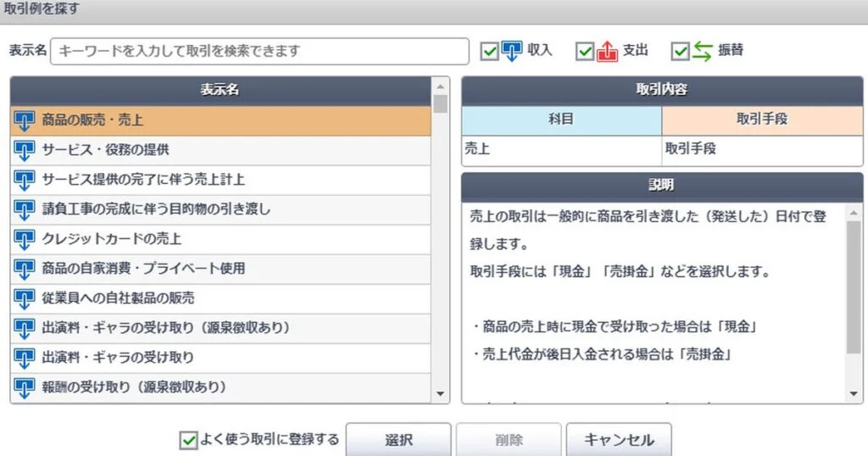Click income icon beside 請負工事の完成に伴う目的物の引き渡し
Screen dimensions: 868x456
(x=25, y=209)
